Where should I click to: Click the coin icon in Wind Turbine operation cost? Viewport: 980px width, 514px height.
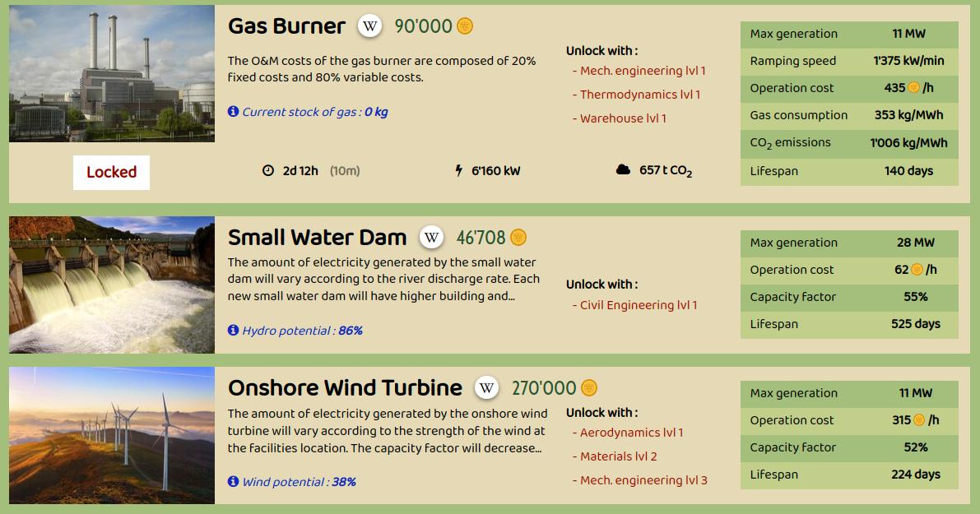pyautogui.click(x=919, y=420)
